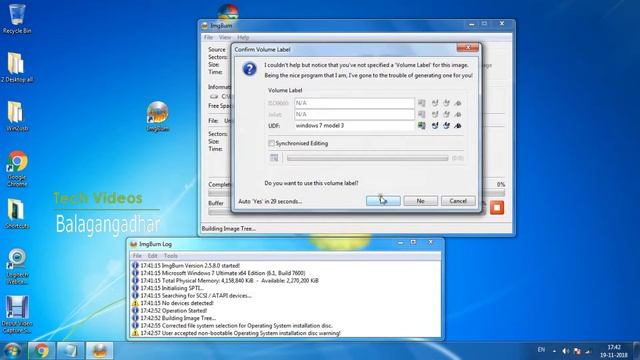Select the ImgBurn desktop shortcut icon
640x360 pixels.
coord(158,116)
